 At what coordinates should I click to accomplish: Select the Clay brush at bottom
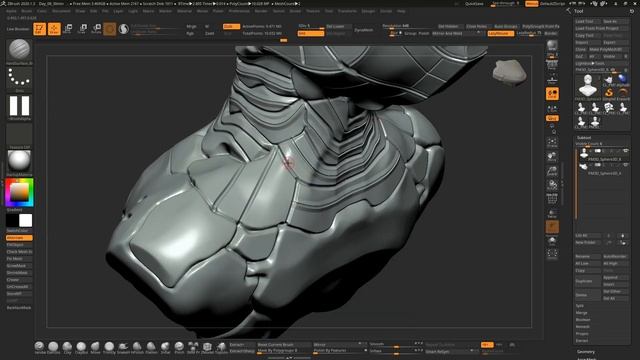[x=67, y=347]
